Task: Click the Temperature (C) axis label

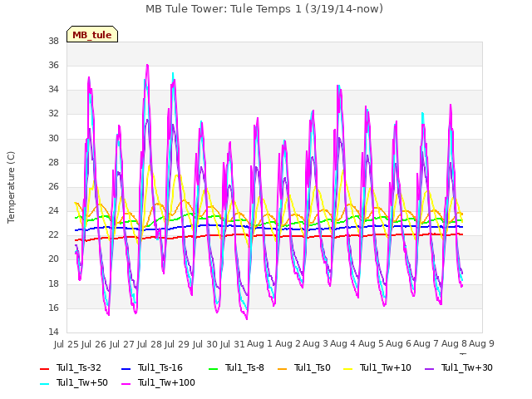Action: [11, 187]
